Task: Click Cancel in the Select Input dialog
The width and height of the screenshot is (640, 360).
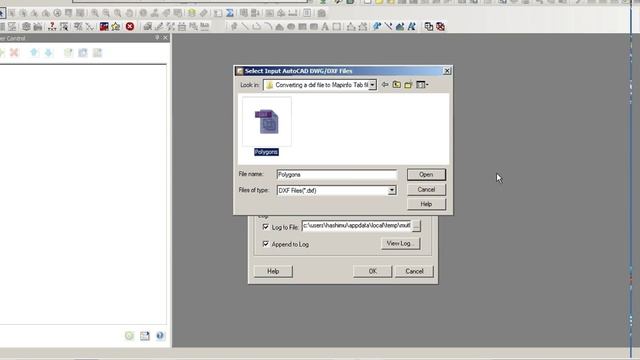Action: [426, 189]
